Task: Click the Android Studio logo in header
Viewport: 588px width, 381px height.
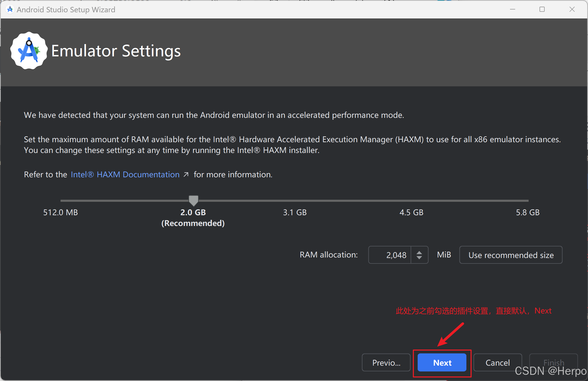Action: coord(29,51)
